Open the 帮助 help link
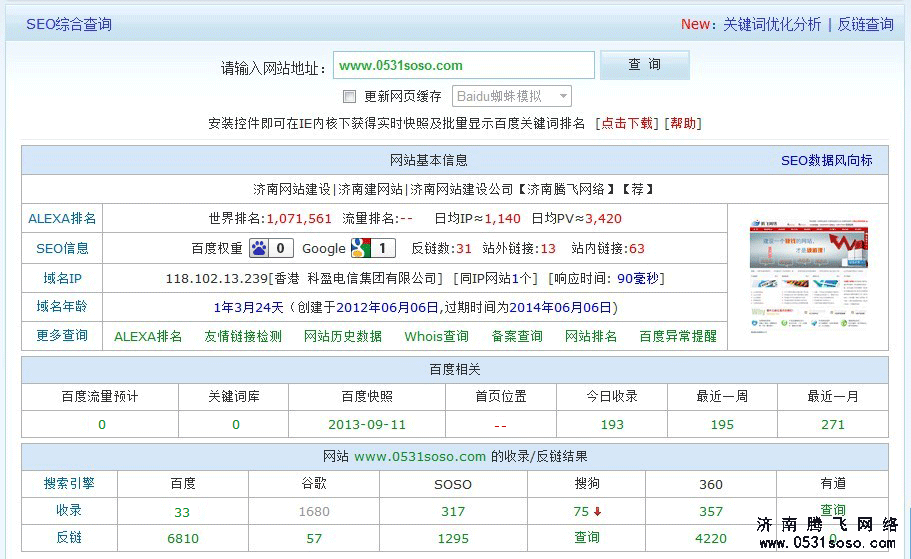Viewport: 911px width, 559px height. coord(683,123)
